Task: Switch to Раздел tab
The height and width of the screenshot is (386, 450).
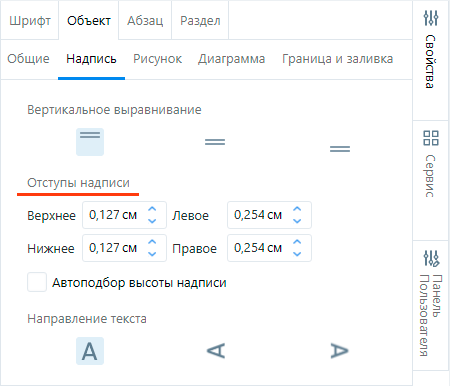Action: click(200, 21)
